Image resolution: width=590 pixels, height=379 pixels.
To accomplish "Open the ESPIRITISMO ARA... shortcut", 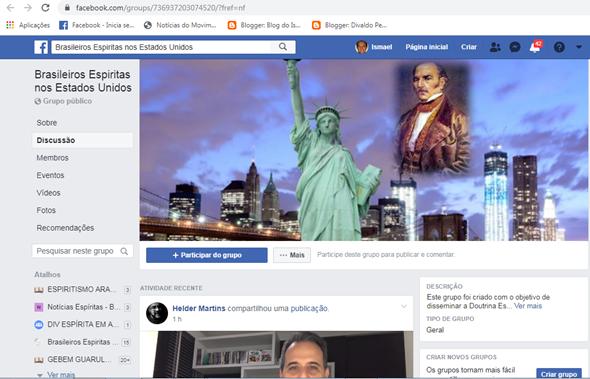I will [x=82, y=289].
